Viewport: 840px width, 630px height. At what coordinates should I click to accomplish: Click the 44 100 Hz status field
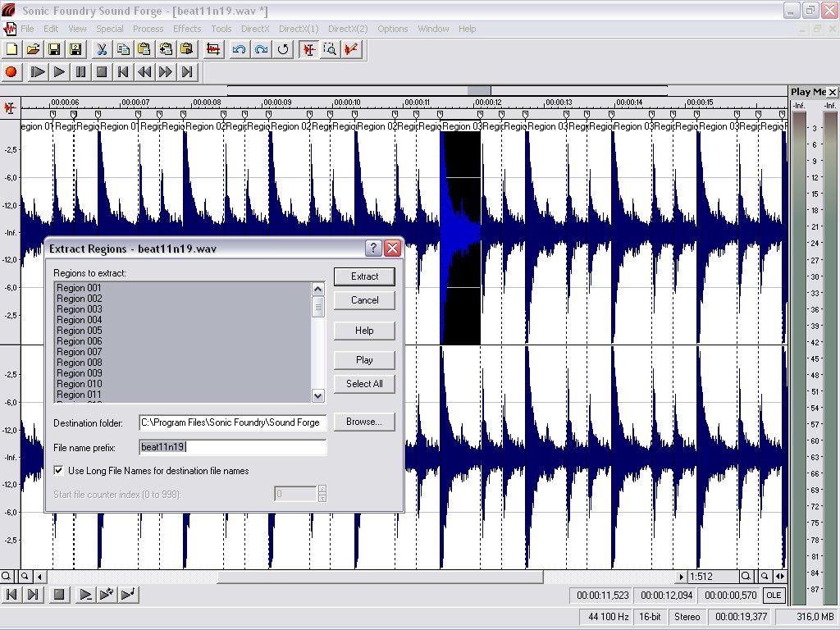point(608,617)
